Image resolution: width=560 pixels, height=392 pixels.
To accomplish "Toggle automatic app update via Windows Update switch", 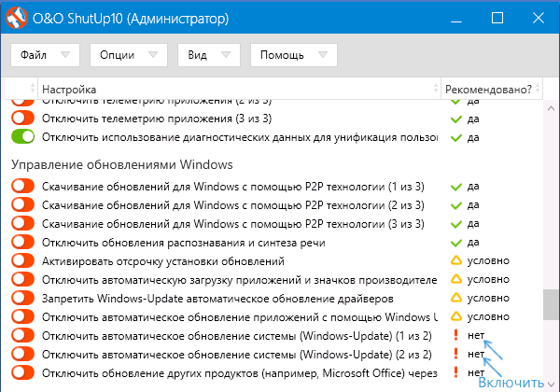I will point(22,316).
